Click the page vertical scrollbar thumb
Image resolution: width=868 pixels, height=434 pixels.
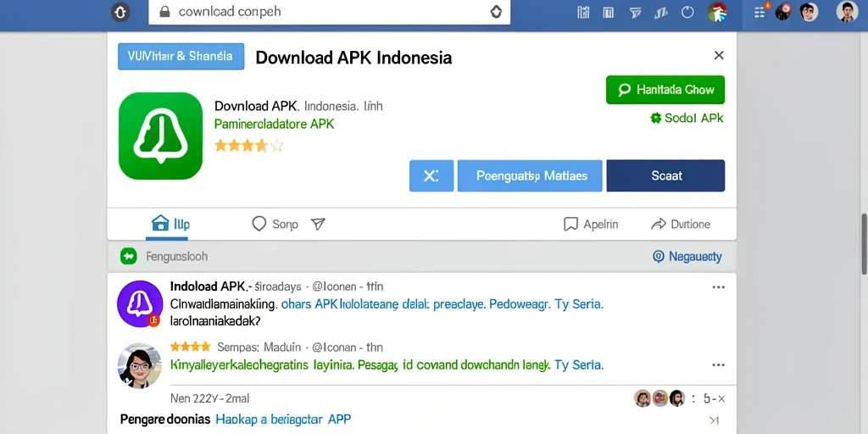pyautogui.click(x=865, y=243)
